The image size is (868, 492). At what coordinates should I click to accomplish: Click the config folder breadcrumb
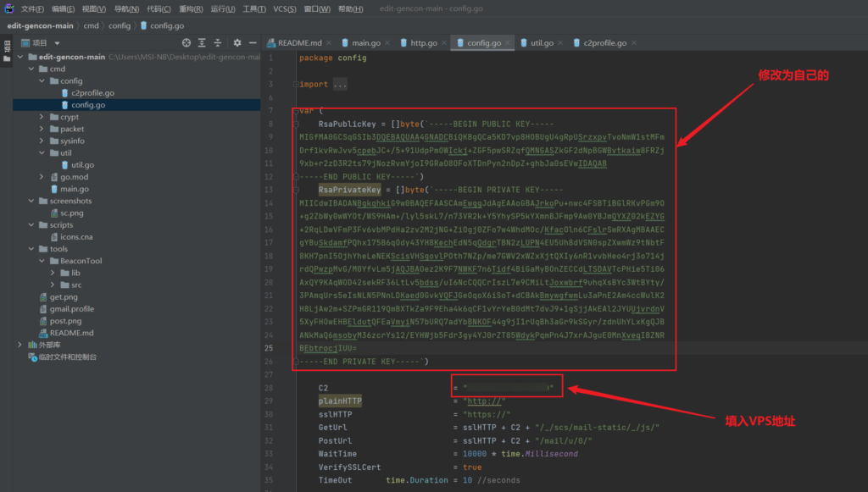[x=120, y=26]
